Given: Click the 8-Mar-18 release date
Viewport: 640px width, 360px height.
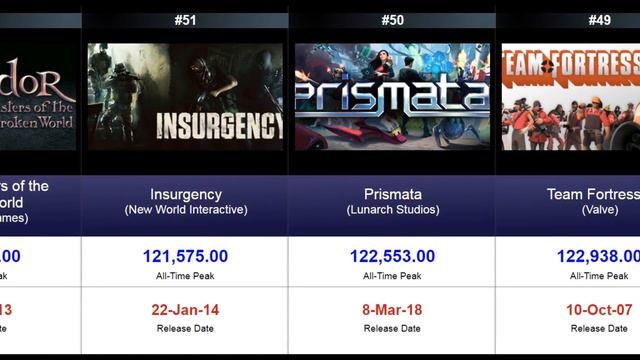Looking at the screenshot, I should [392, 310].
